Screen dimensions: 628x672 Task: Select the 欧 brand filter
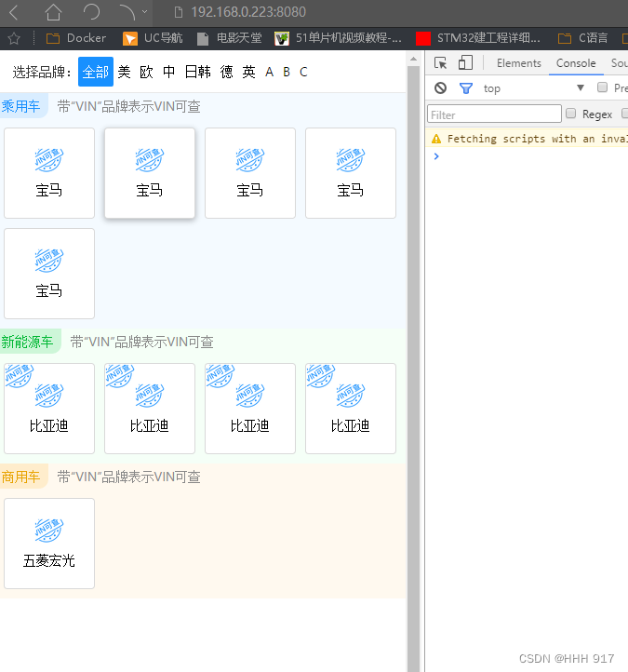(146, 72)
